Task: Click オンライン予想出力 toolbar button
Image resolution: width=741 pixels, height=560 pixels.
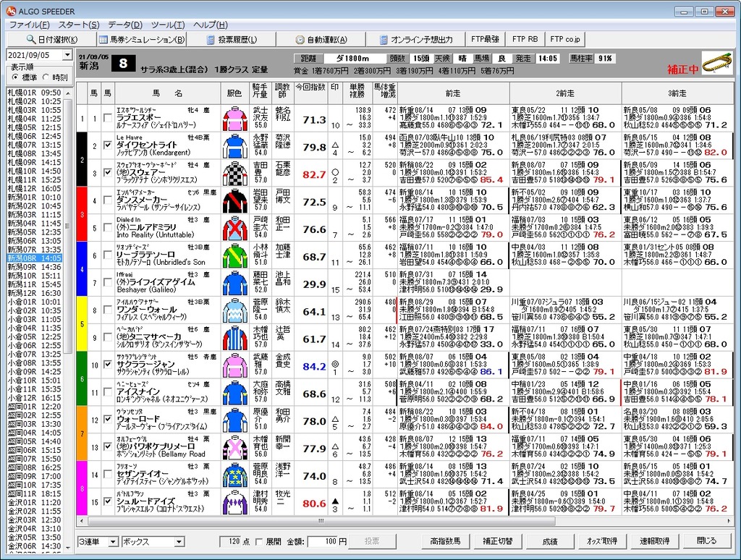Action: 416,40
